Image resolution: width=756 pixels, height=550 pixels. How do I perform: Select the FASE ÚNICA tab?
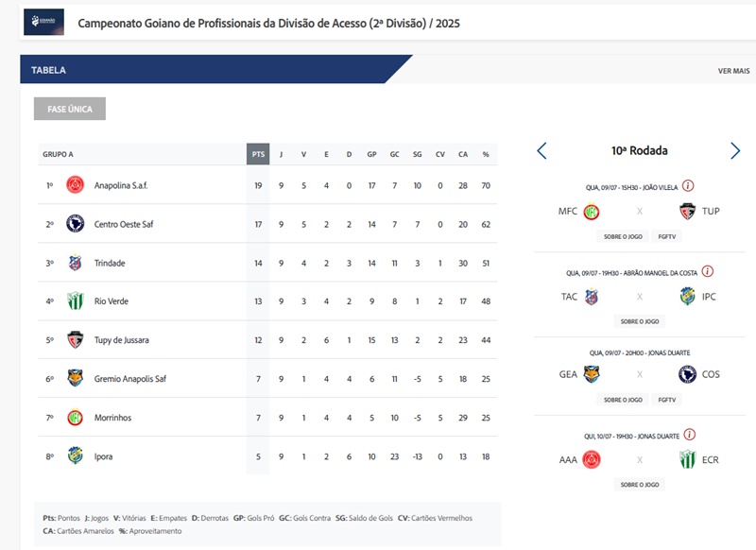tap(70, 109)
